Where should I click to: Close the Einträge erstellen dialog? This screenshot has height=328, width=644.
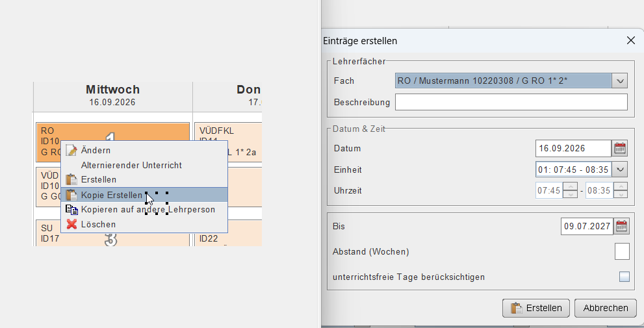[x=631, y=40]
